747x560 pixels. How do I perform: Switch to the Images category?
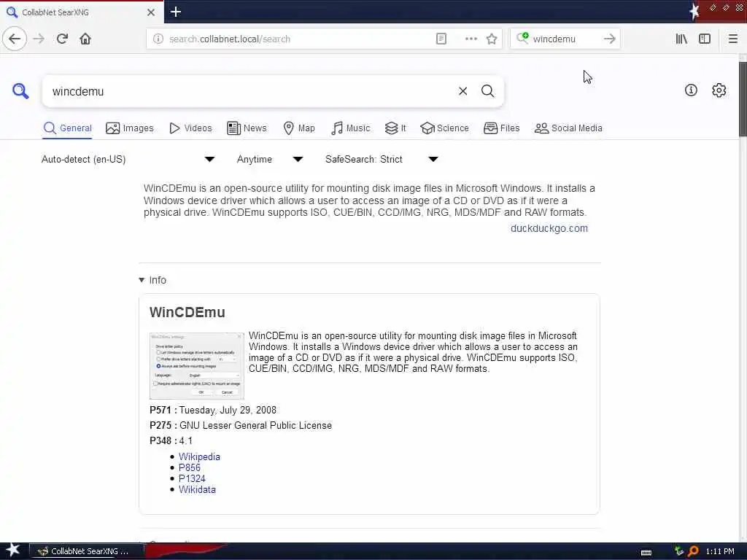(130, 128)
